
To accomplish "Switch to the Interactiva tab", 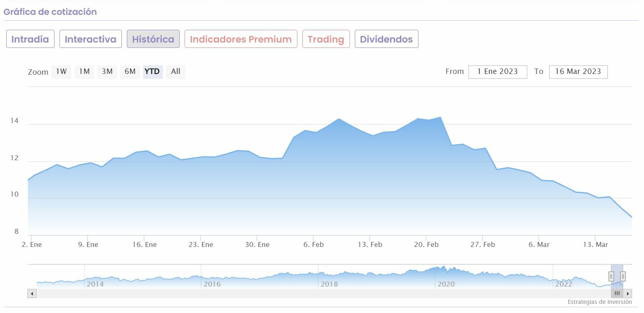I will tap(90, 39).
